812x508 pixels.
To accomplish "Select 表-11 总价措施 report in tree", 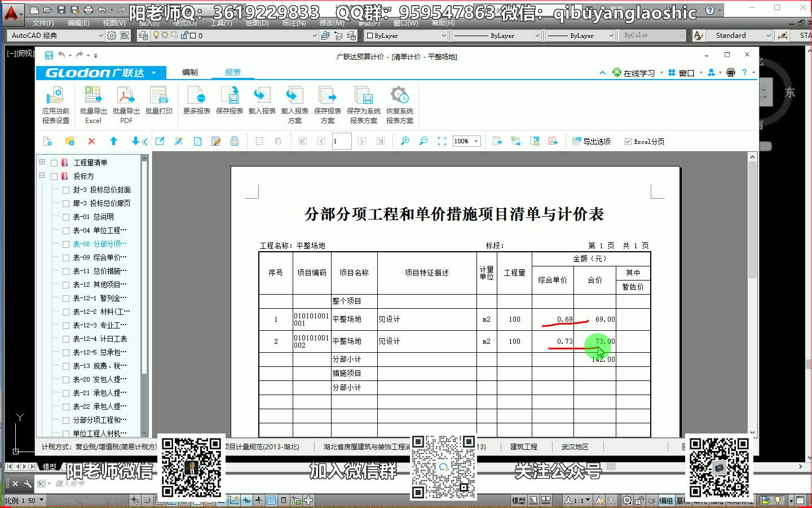I will [100, 271].
